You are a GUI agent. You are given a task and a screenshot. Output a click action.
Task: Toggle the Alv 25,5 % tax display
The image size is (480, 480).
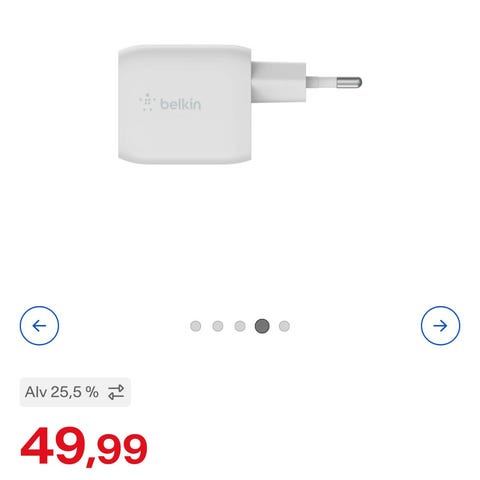coord(75,392)
